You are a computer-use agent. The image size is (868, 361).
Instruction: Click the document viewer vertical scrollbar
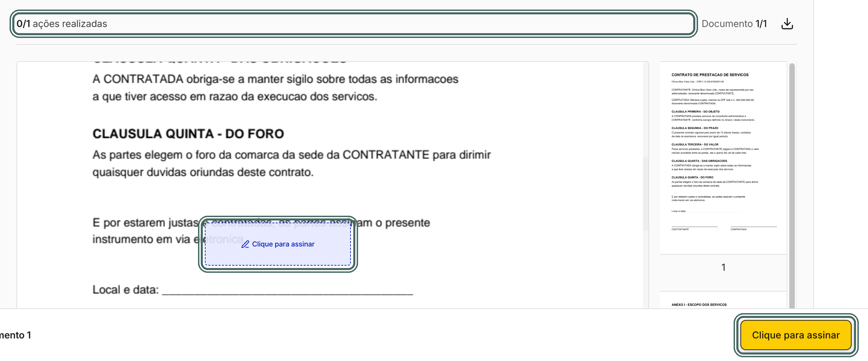pyautogui.click(x=646, y=193)
